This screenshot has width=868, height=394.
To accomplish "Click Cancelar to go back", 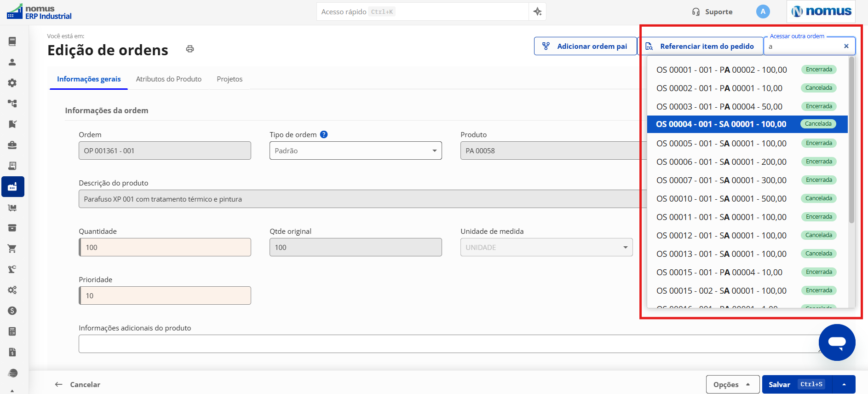I will tap(77, 384).
